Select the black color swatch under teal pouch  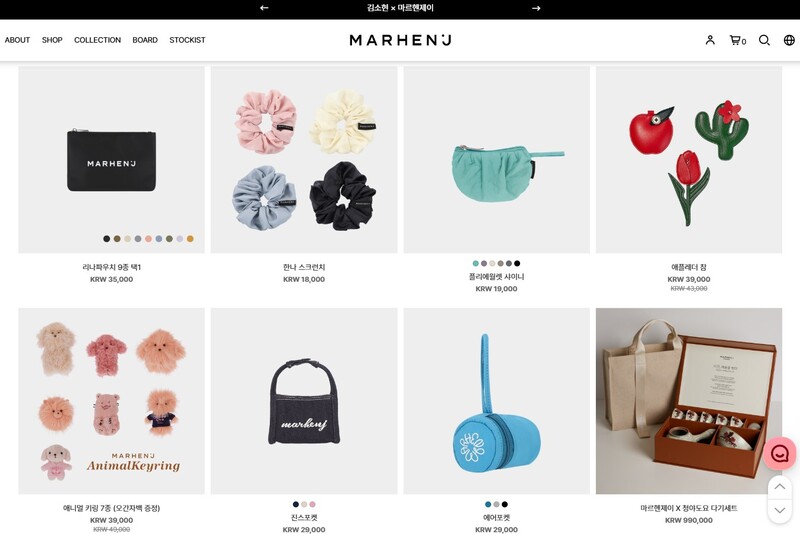(517, 263)
